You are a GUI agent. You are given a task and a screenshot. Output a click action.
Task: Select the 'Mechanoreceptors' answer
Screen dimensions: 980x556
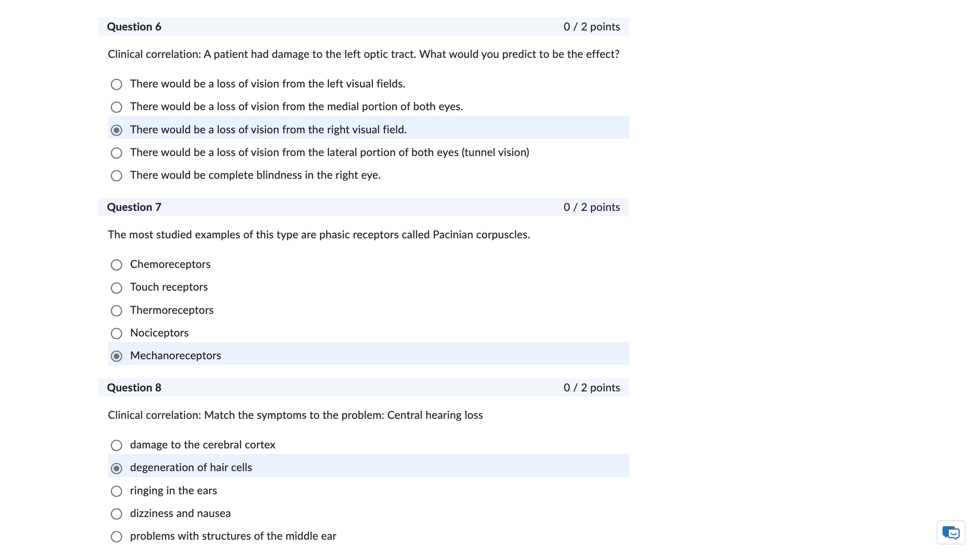click(116, 356)
